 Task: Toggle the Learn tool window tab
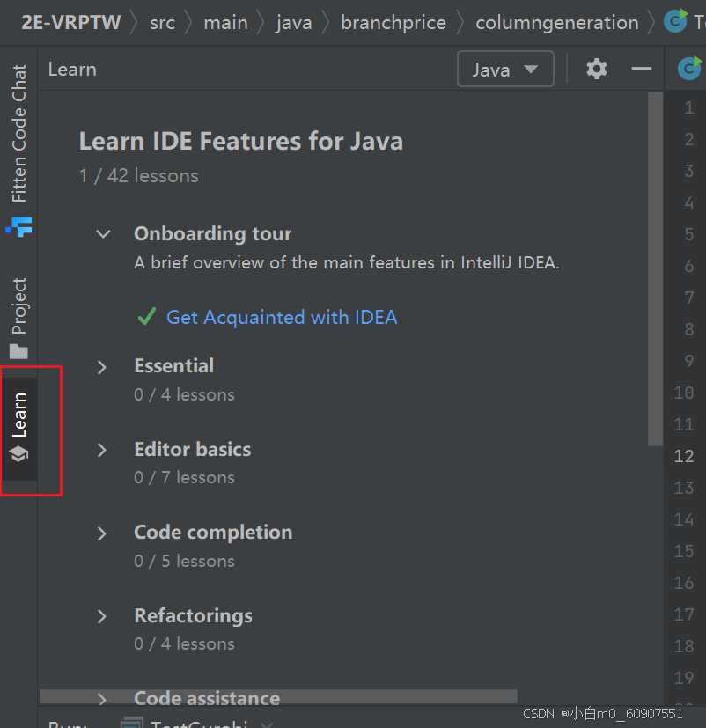(18, 428)
